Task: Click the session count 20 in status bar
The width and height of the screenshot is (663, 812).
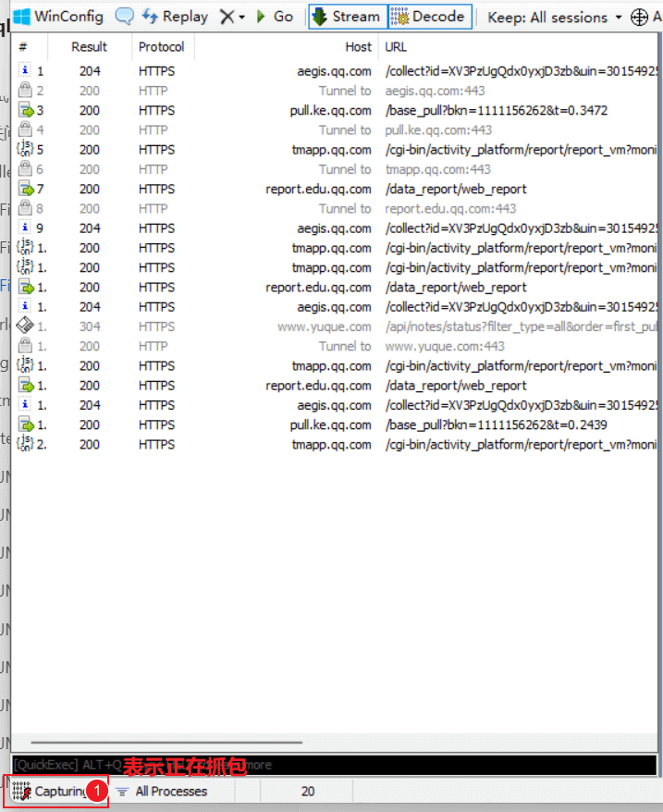Action: 308,792
